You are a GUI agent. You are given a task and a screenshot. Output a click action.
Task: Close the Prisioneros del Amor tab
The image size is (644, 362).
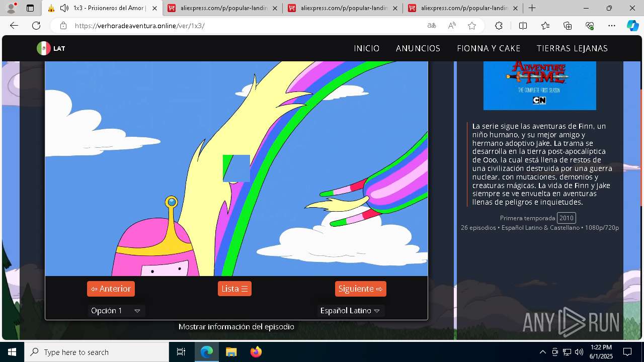point(154,8)
